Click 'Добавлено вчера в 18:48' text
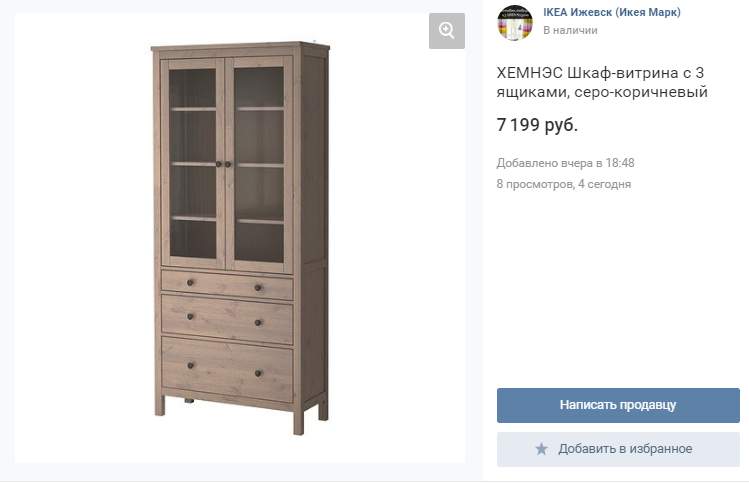Viewport: 749px width, 483px height. click(x=566, y=163)
